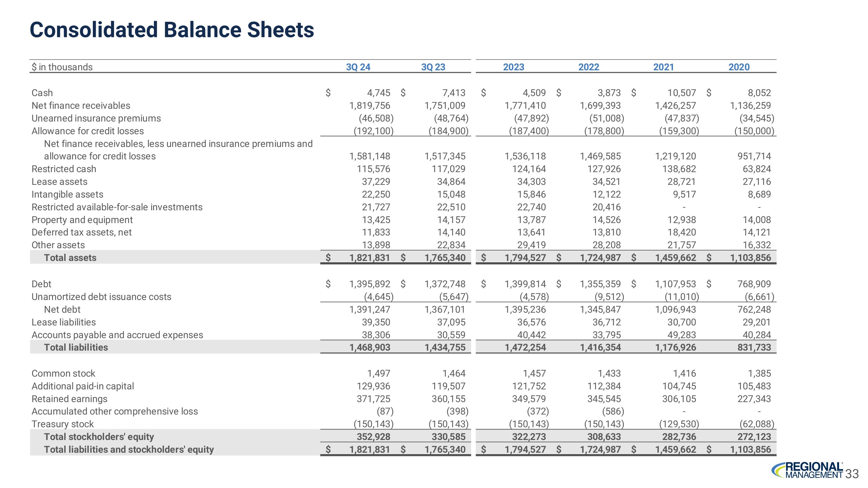Image resolution: width=868 pixels, height=488 pixels.
Task: Click the 2020 column header
Action: [x=739, y=67]
